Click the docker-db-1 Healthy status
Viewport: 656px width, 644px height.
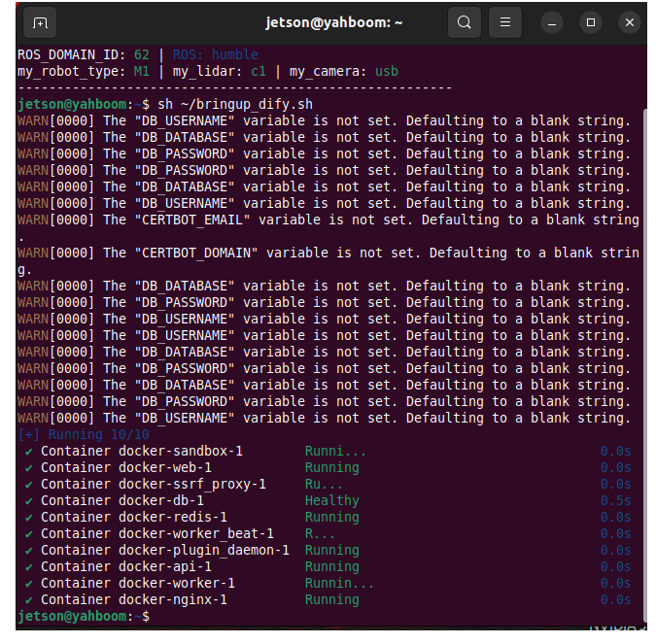331,500
